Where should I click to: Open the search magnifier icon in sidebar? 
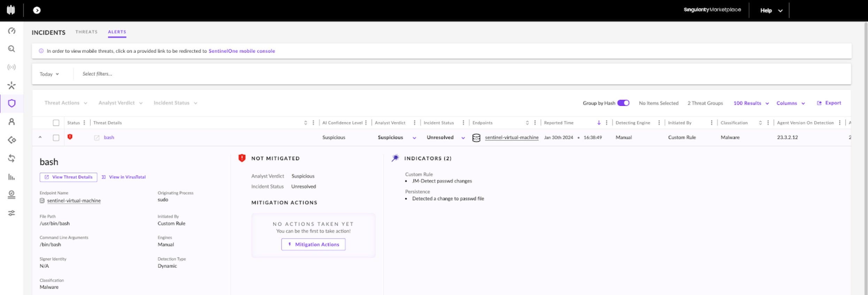point(11,49)
